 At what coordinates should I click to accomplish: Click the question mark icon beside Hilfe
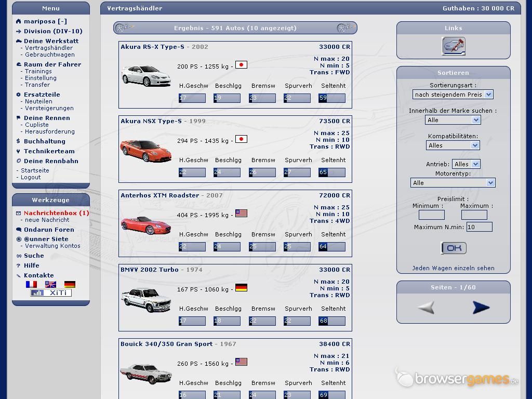click(19, 265)
